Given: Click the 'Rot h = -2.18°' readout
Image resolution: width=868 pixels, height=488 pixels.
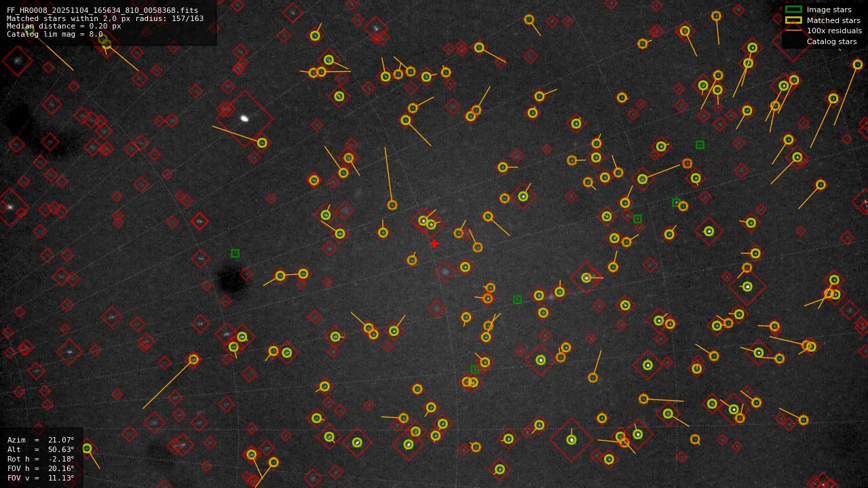Looking at the screenshot, I should click(41, 459).
